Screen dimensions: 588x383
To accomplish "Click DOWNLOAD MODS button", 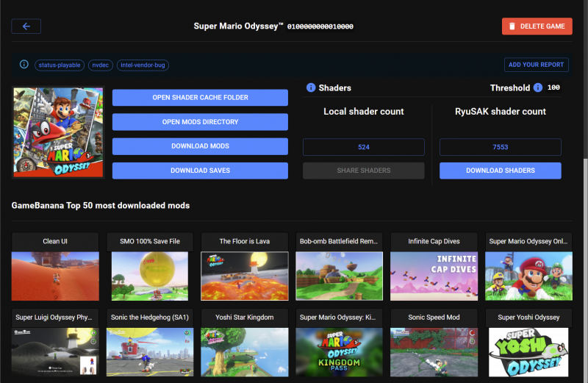I will (200, 146).
